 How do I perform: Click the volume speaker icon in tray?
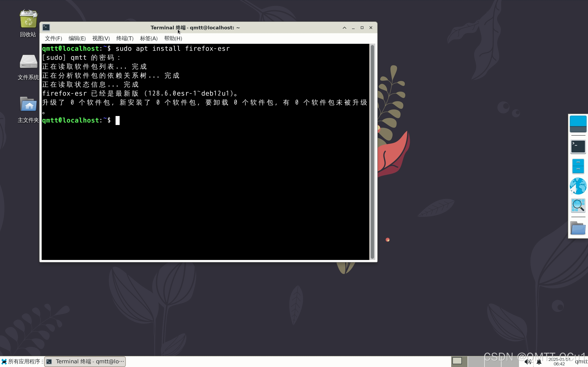[528, 362]
